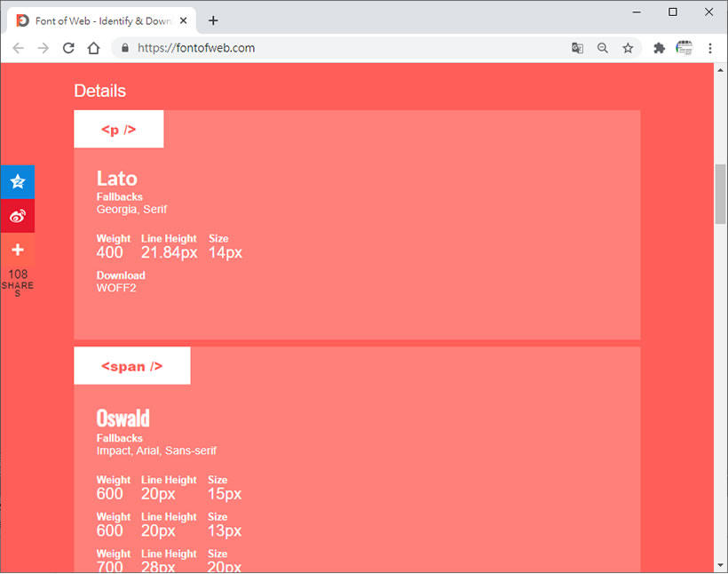
Task: Open the browser profile avatar
Action: coord(684,48)
